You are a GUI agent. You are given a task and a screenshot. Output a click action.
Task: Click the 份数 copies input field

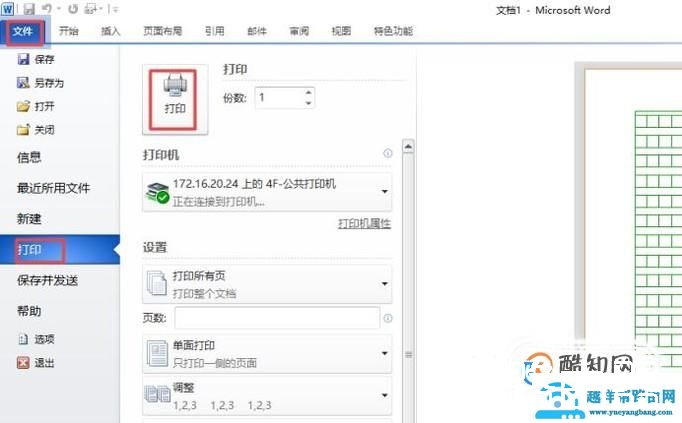(279, 98)
